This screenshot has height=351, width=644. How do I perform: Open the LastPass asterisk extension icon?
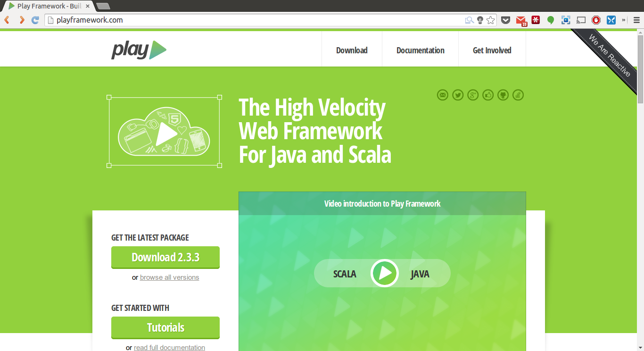pos(536,20)
